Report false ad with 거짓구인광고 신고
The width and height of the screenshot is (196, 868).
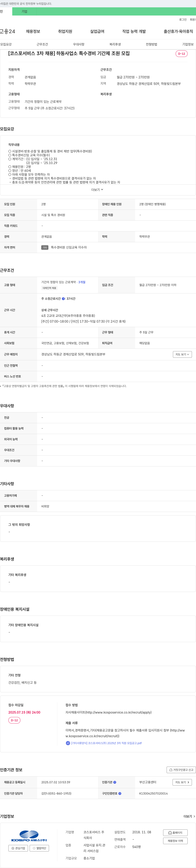point(181,770)
